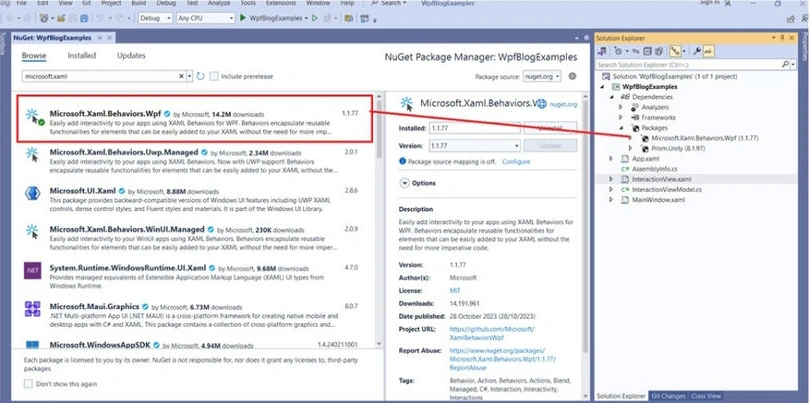
Task: Click the Update button in package details
Action: click(550, 146)
